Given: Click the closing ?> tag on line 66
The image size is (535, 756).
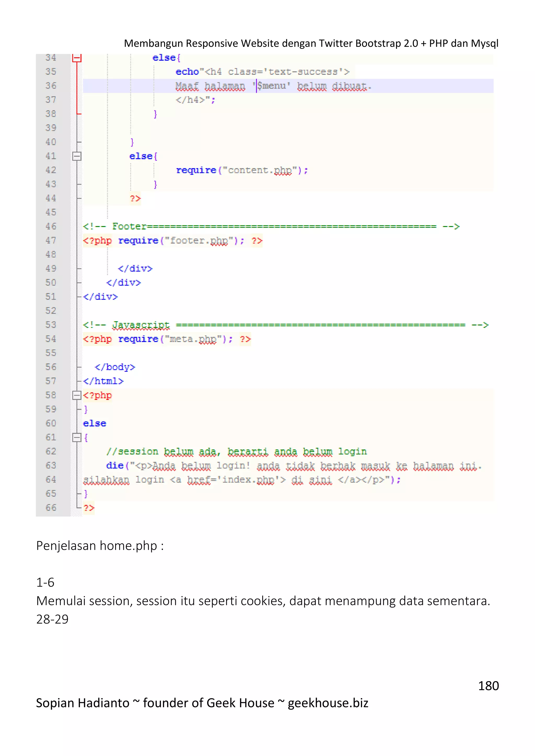Looking at the screenshot, I should [89, 508].
